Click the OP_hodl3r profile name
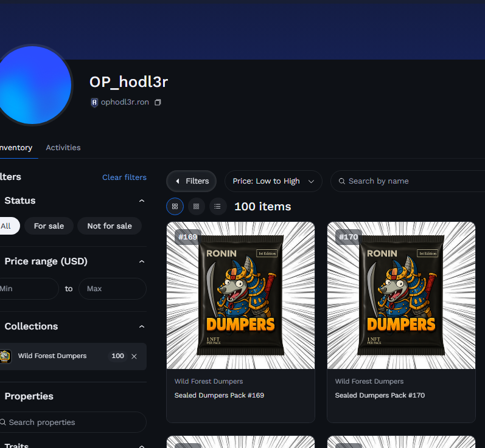Screen dimensions: 485x448 (128, 82)
